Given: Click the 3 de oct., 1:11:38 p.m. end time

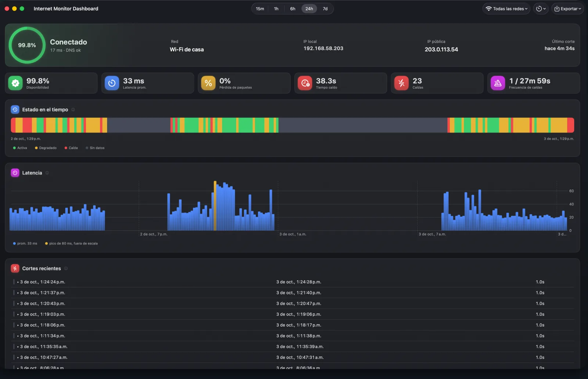Looking at the screenshot, I should click(x=299, y=336).
